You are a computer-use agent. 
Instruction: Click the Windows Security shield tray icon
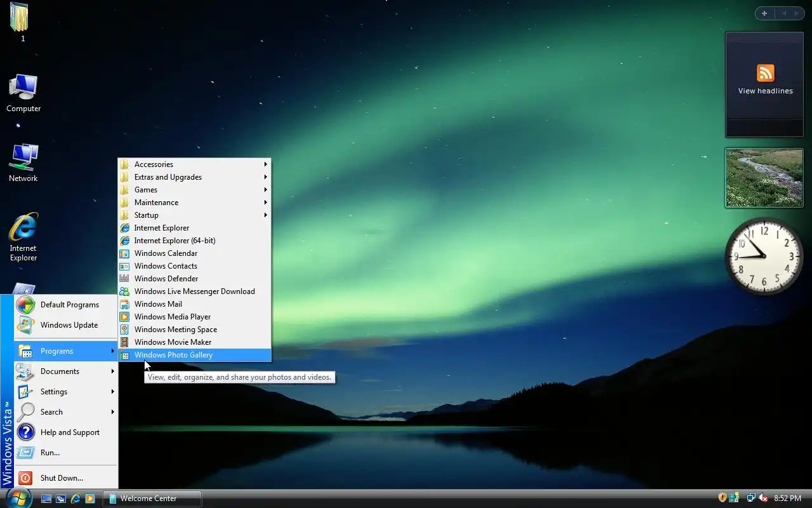pos(722,498)
